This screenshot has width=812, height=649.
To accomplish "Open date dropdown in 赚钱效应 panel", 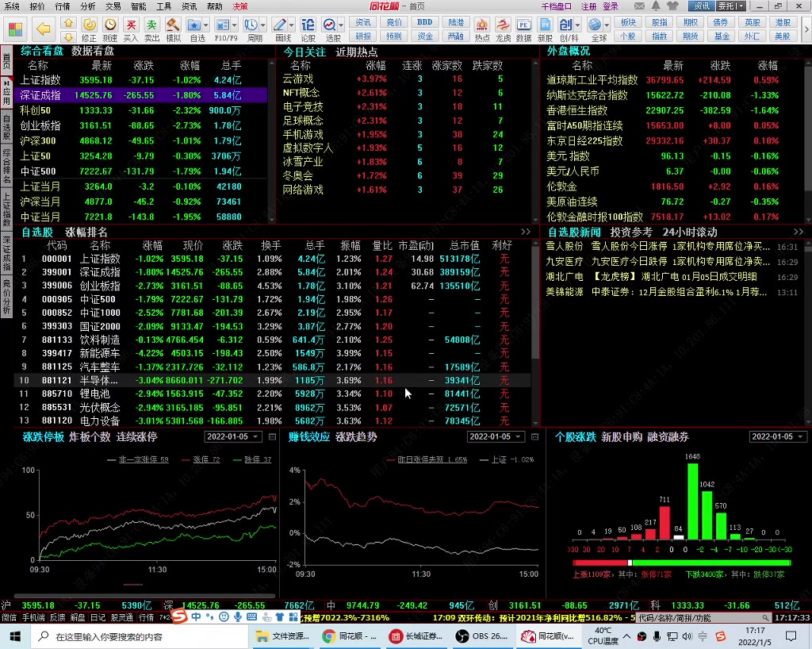I will 518,436.
